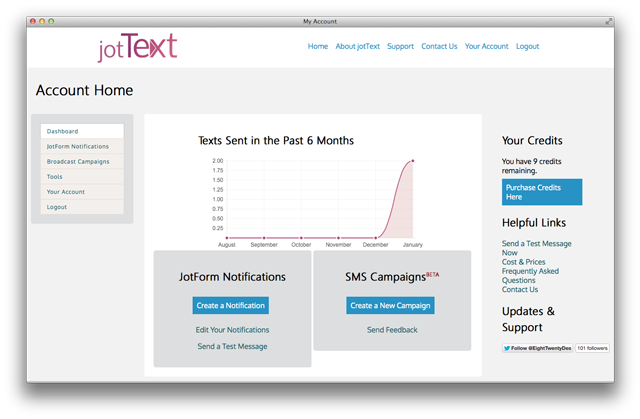Click the 101 followers count bubble

click(592, 348)
